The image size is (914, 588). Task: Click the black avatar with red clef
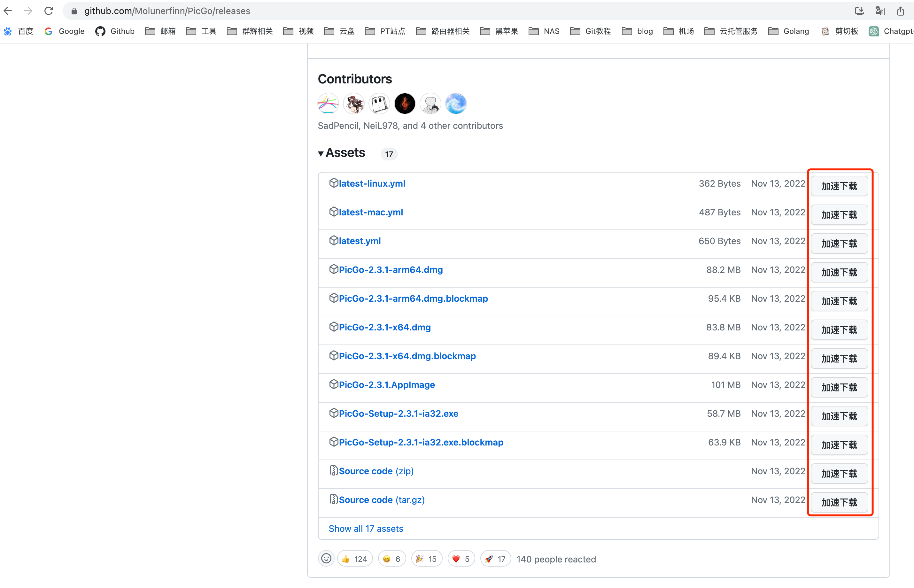coord(405,104)
